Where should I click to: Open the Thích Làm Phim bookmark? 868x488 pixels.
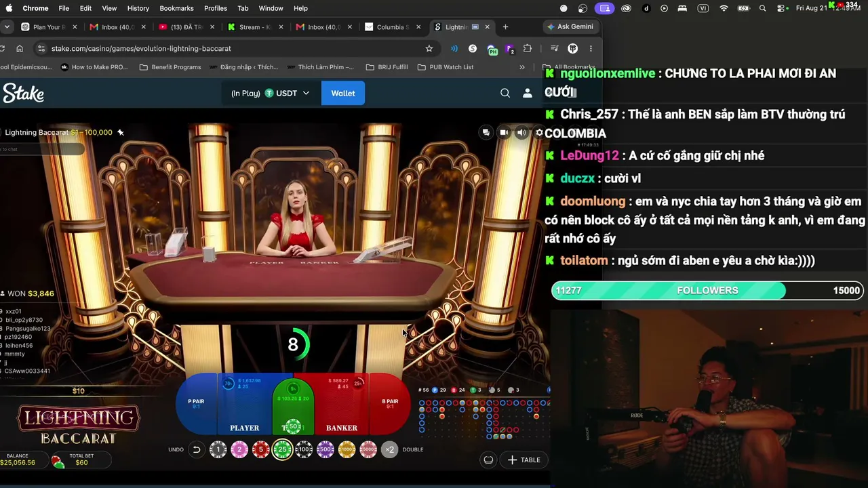pos(326,67)
